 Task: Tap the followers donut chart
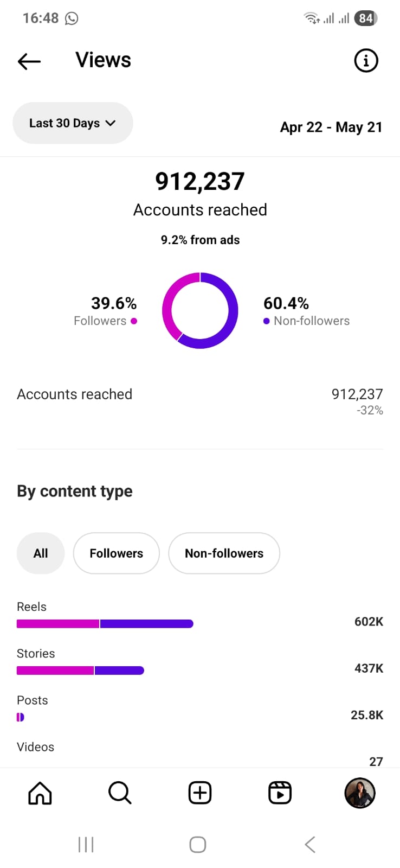click(200, 310)
